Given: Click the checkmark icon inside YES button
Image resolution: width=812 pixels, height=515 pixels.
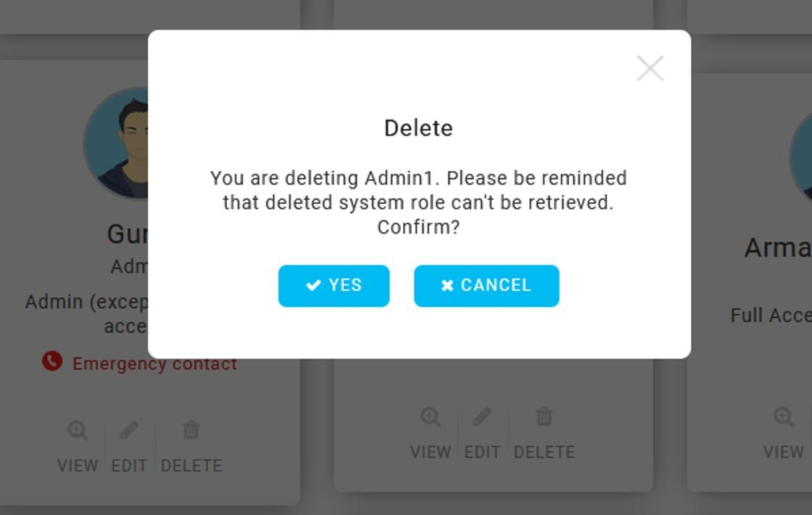Looking at the screenshot, I should click(313, 285).
